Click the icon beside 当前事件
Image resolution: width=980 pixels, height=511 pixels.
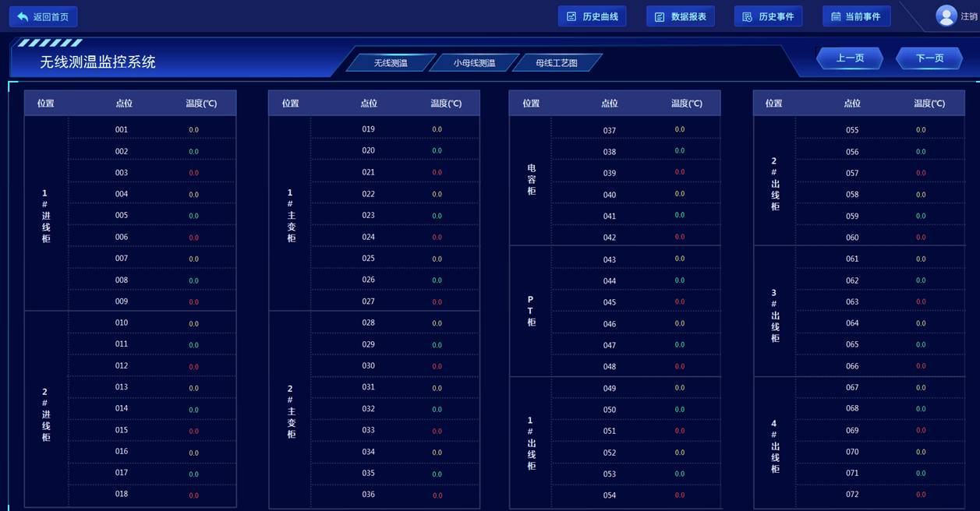pos(836,16)
